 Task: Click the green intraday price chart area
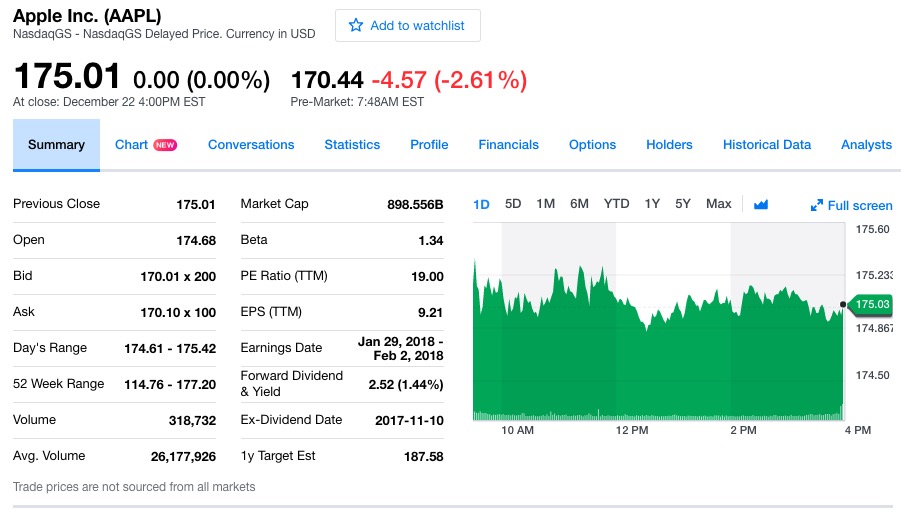[658, 360]
